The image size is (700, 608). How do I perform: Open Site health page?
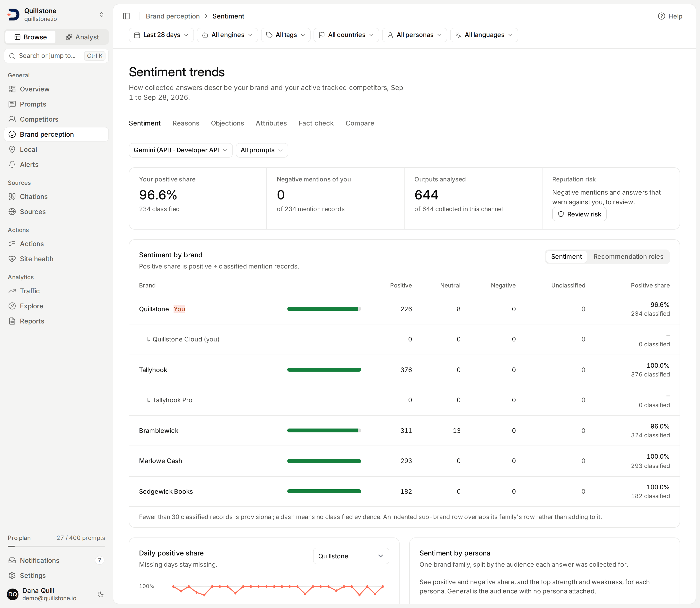[56, 259]
